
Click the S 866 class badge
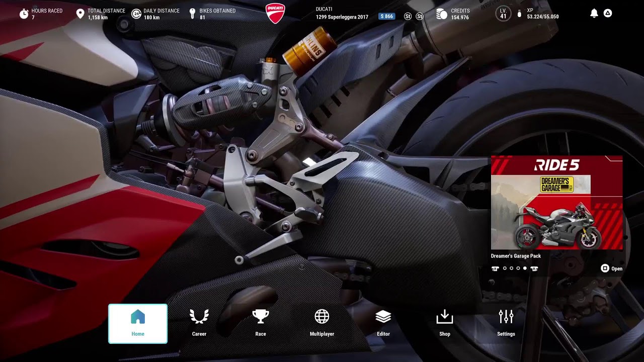click(387, 17)
